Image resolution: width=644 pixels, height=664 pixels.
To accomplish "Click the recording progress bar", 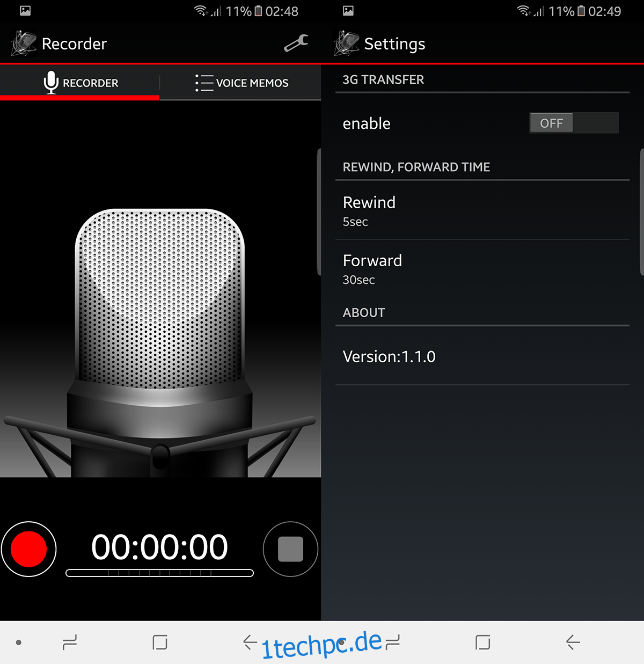I will (159, 573).
